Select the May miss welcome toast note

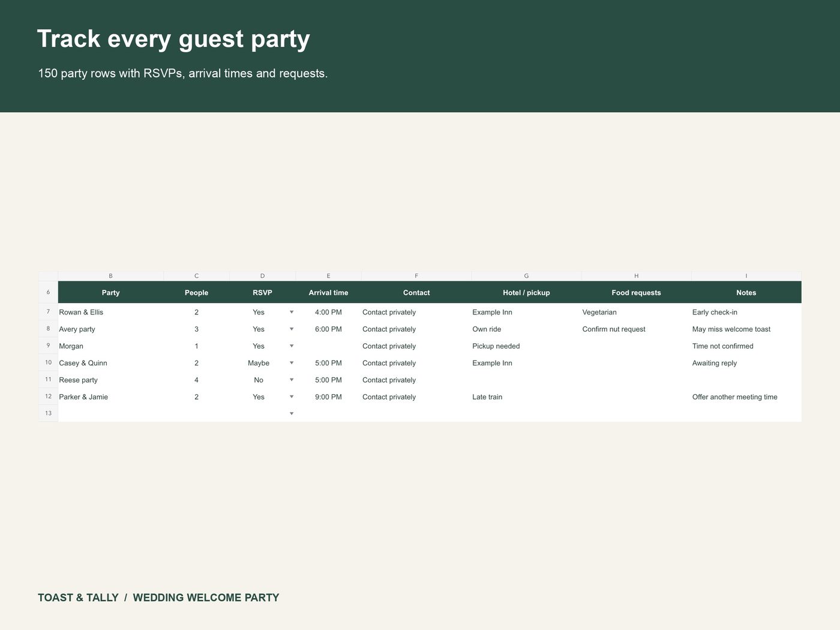[x=746, y=329]
